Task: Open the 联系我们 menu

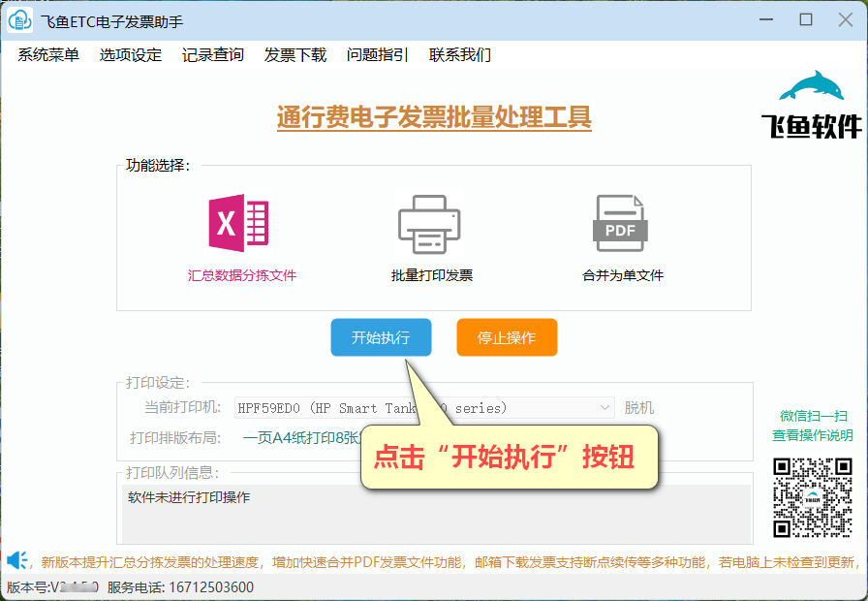Action: [460, 55]
